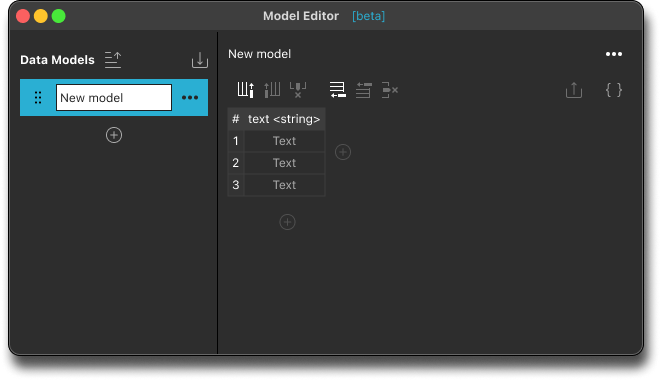This screenshot has height=380, width=660.
Task: Click the Text cell in row 1
Action: (285, 141)
